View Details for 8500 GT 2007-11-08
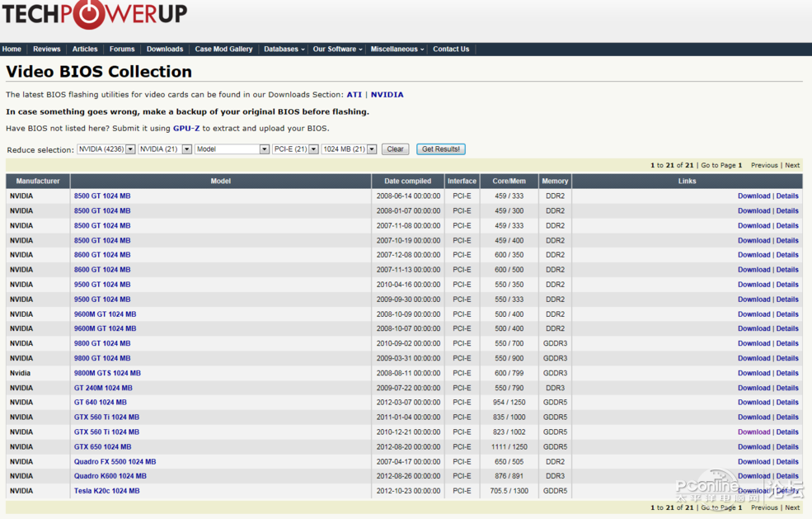The image size is (812, 519). click(787, 225)
